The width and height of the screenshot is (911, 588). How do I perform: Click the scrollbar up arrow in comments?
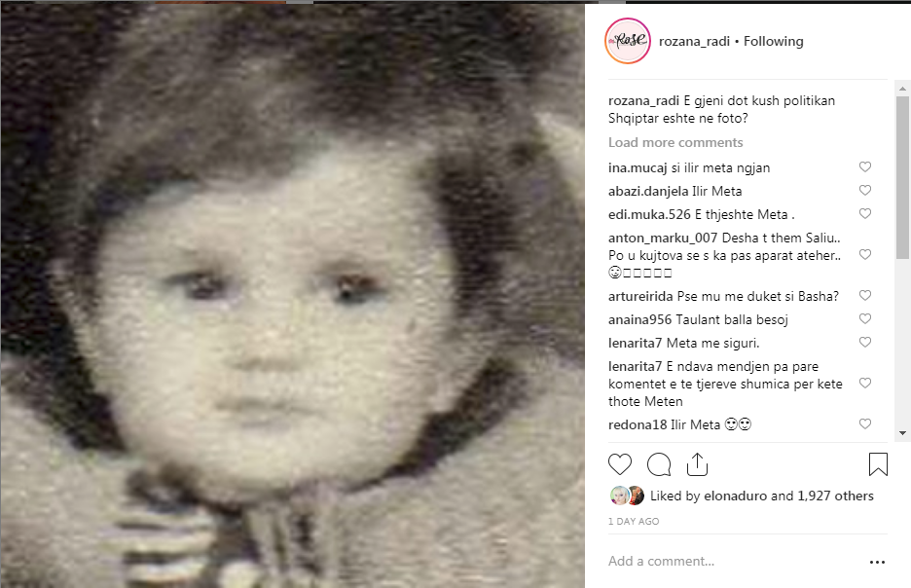(x=902, y=89)
